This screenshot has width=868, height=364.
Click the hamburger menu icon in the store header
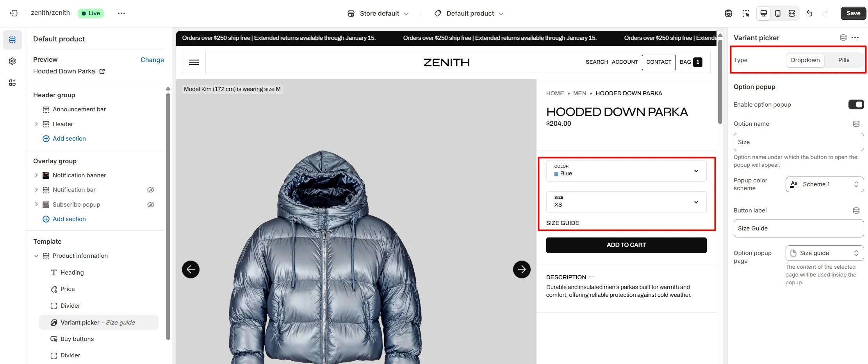tap(194, 62)
